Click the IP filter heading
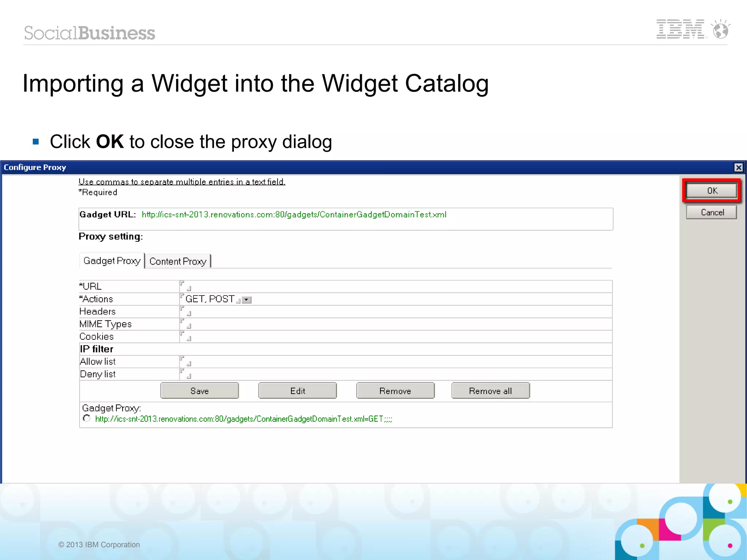The height and width of the screenshot is (560, 747). [97, 349]
